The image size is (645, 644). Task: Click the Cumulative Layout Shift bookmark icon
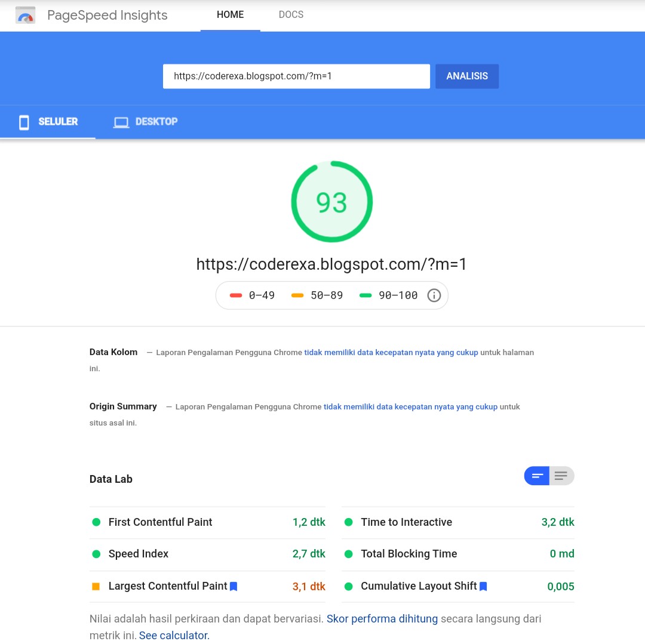click(483, 587)
